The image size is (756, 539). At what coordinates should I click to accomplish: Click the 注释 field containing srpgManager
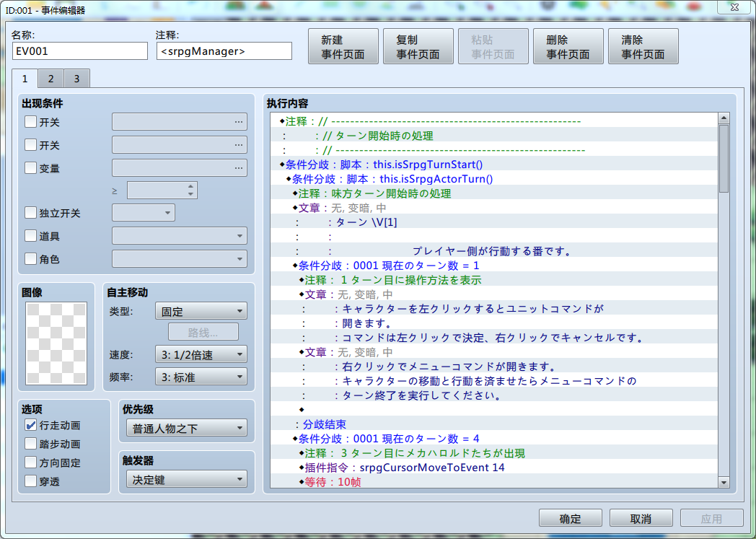(x=224, y=51)
